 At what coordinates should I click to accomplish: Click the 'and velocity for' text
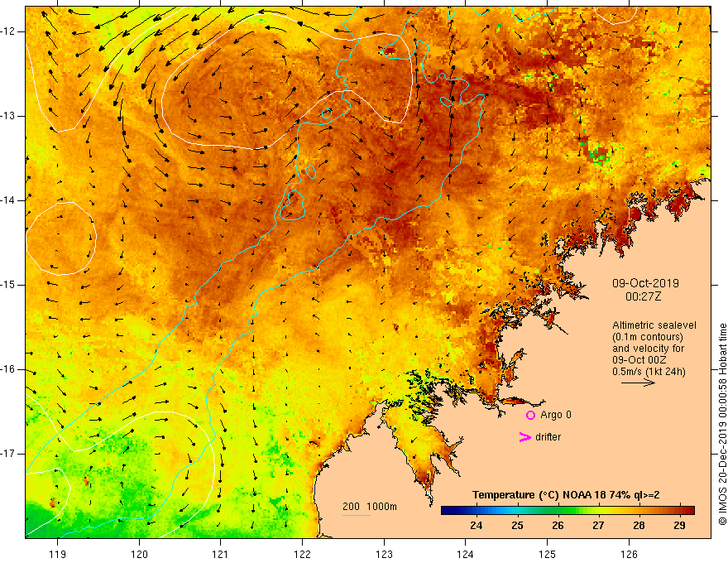[x=648, y=349]
